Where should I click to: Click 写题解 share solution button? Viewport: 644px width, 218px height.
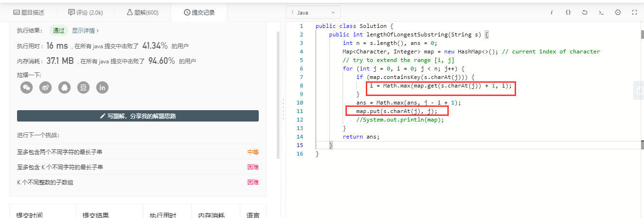(138, 116)
